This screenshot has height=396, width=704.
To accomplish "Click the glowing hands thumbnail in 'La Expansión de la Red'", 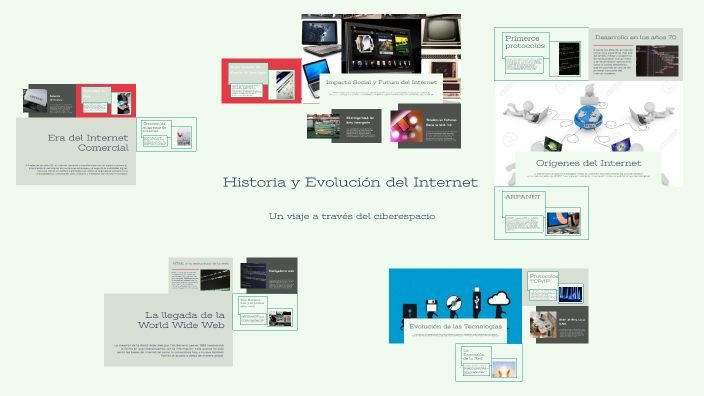I will [504, 369].
